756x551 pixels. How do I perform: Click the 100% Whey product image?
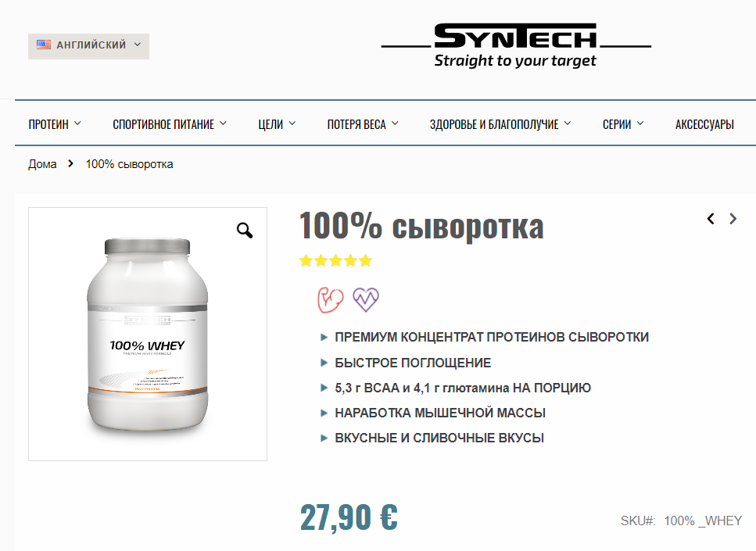pos(148,334)
